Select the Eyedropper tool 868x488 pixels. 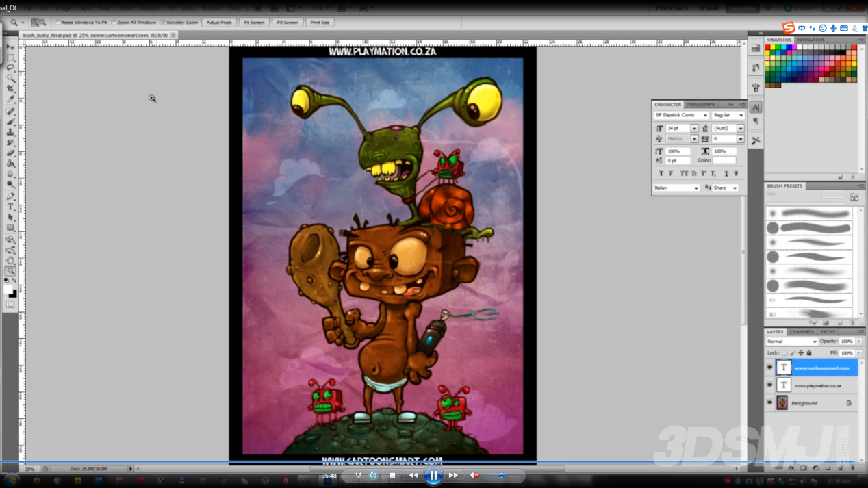pos(10,100)
